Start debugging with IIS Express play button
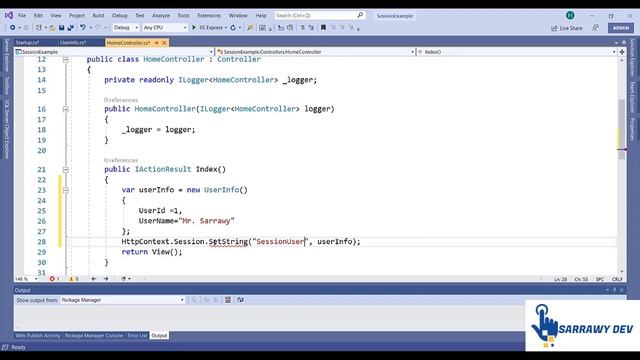Image resolution: width=640 pixels, height=360 pixels. [194, 27]
